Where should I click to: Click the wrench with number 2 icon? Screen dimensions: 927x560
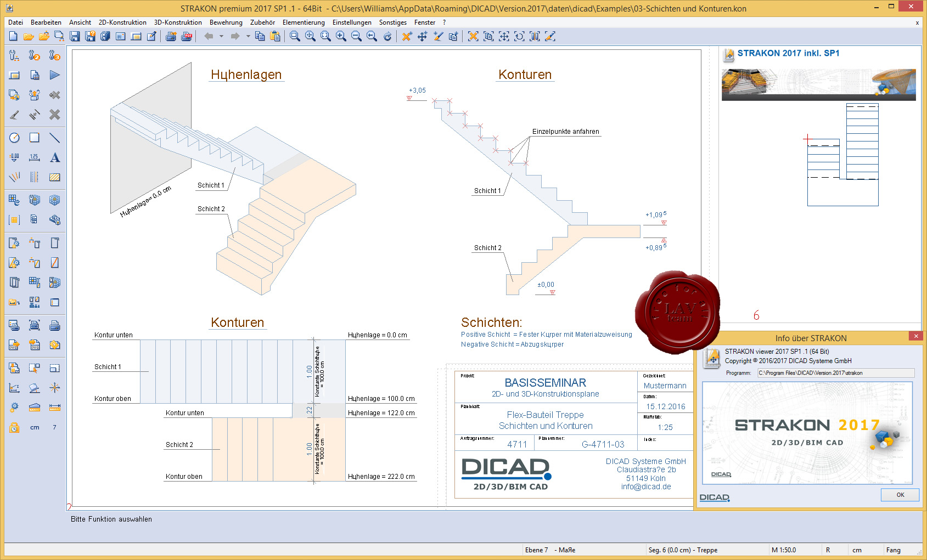35,55
